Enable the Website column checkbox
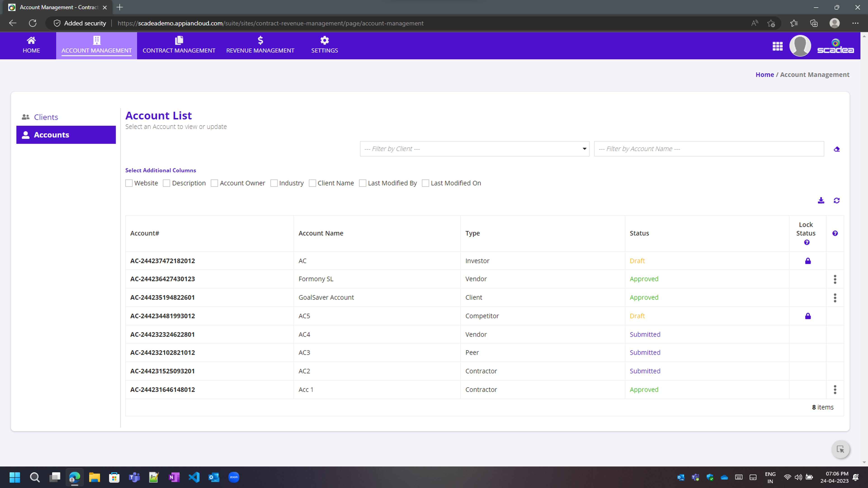 [x=129, y=183]
